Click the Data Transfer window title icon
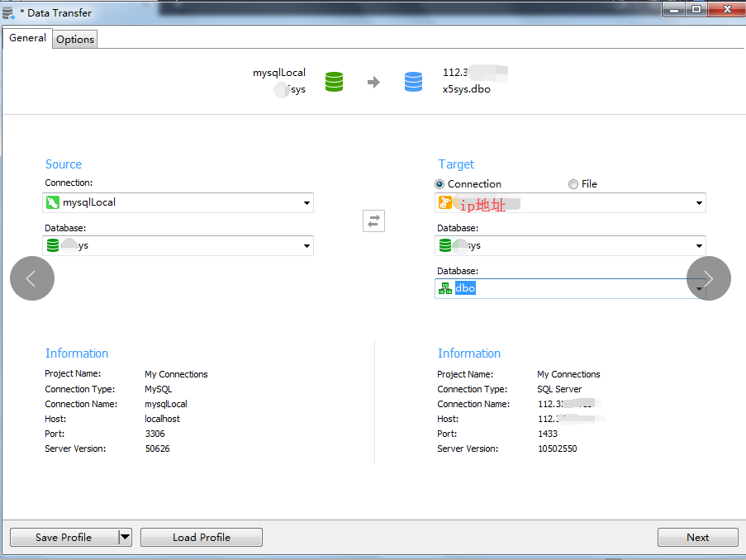 pos(8,13)
